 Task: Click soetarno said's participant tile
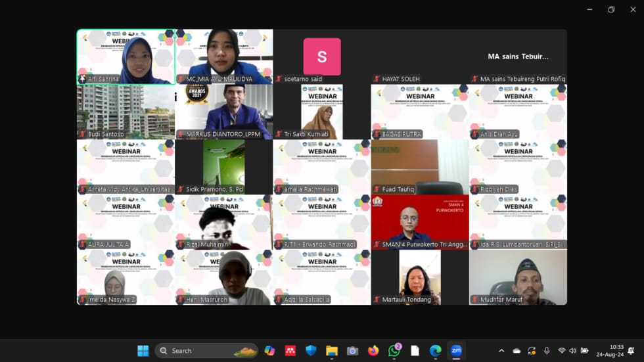click(x=321, y=57)
